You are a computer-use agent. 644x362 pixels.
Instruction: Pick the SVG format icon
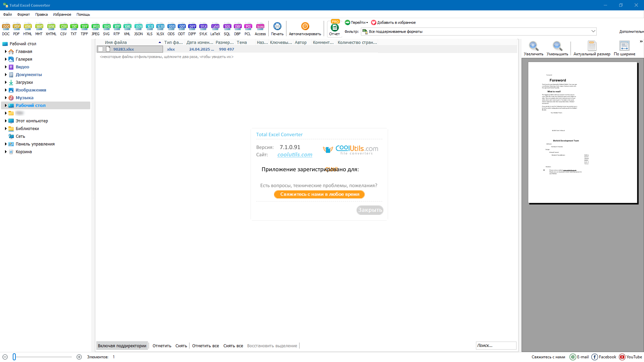pos(106,29)
